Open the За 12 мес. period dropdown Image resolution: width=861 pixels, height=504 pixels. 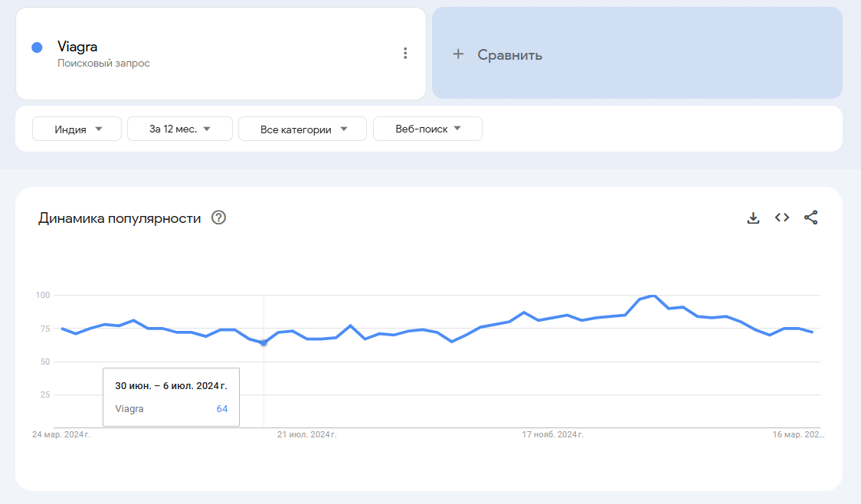[x=180, y=129]
